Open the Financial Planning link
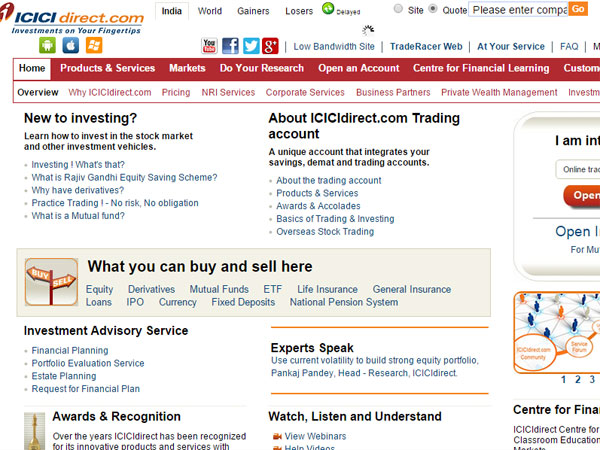The width and height of the screenshot is (600, 450). [x=71, y=351]
